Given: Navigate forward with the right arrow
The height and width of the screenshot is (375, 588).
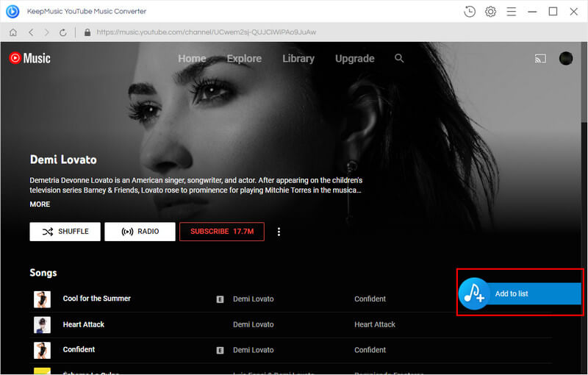Looking at the screenshot, I should pos(46,32).
